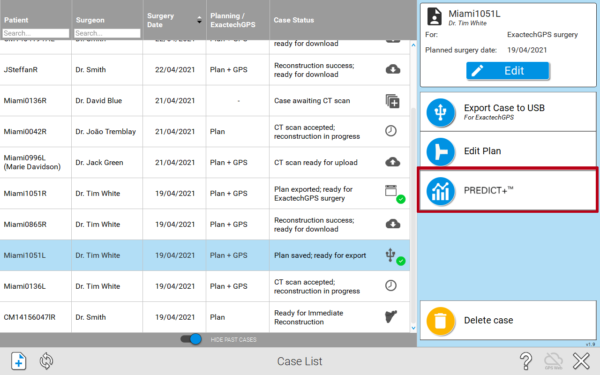Click download cloud icon in JSteffanR row
The height and width of the screenshot is (375, 600).
(393, 69)
